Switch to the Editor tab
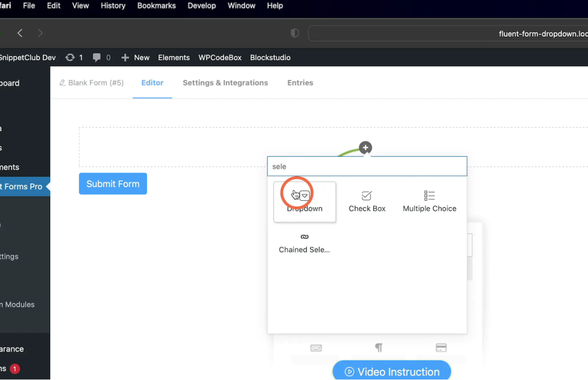 (152, 83)
